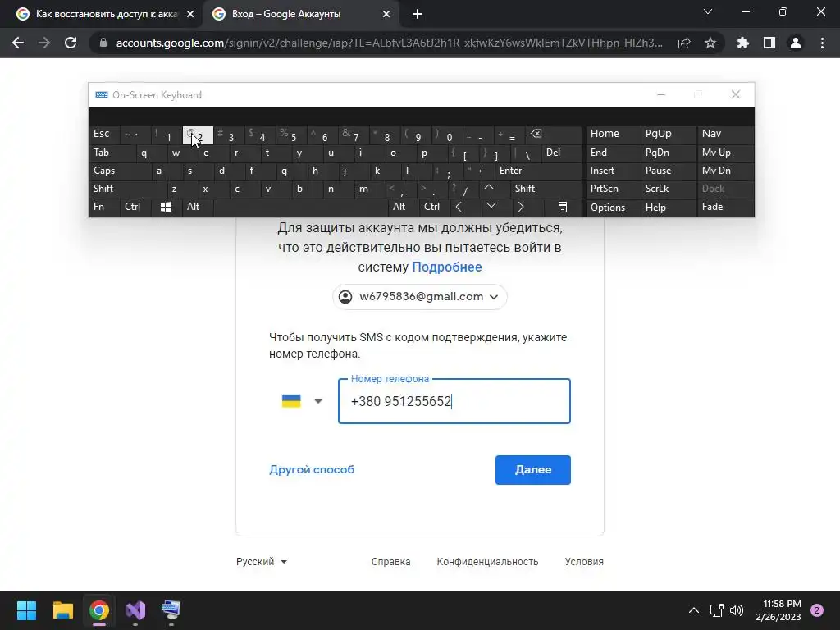Open Chrome profile avatar icon
The width and height of the screenshot is (840, 630).
click(x=796, y=43)
